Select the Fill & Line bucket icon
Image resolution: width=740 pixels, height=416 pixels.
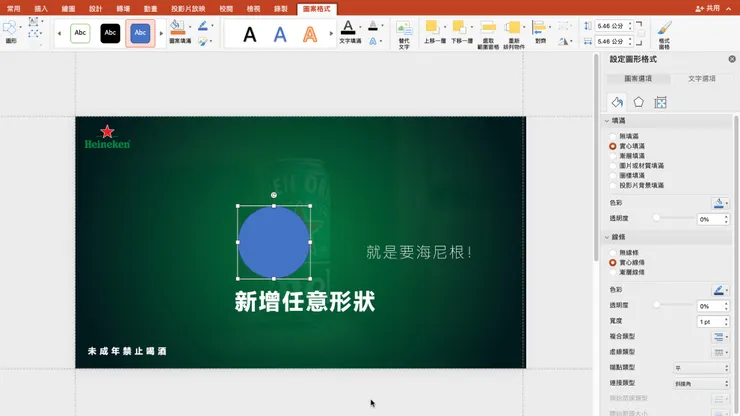pos(617,102)
